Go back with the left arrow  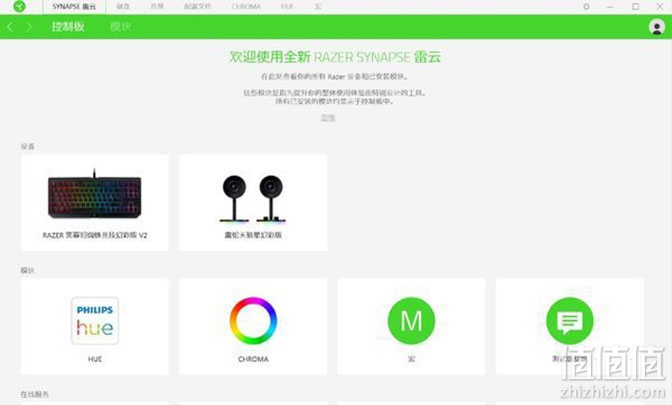coord(10,27)
